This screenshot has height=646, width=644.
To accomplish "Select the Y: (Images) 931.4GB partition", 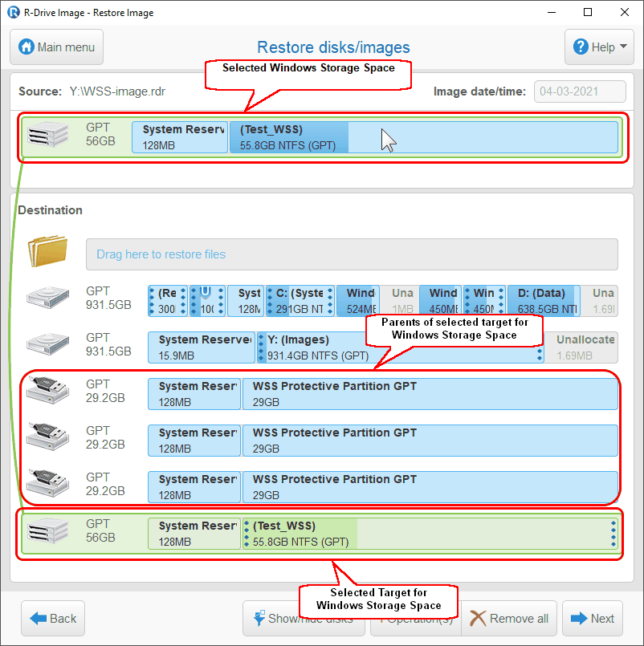I will click(401, 347).
